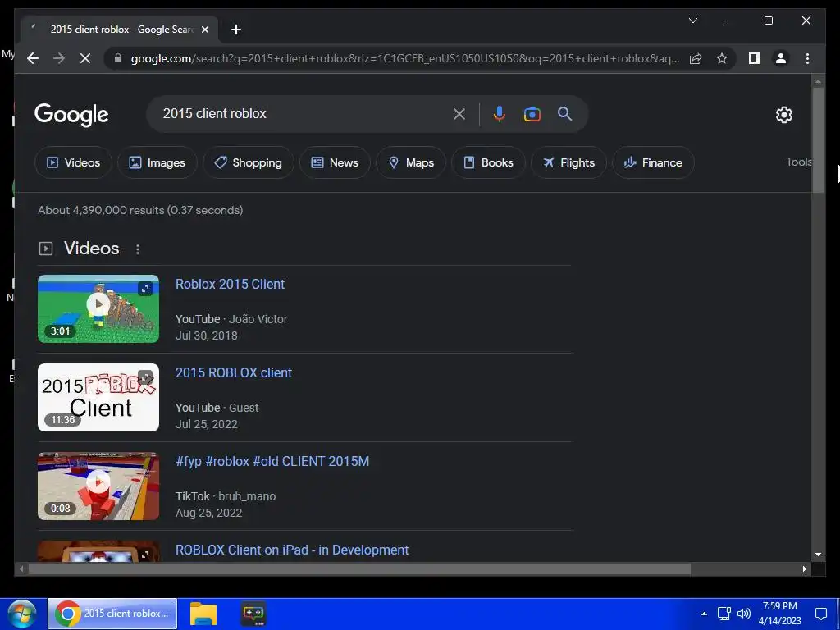Filter results by Books
The height and width of the screenshot is (630, 840).
(488, 162)
